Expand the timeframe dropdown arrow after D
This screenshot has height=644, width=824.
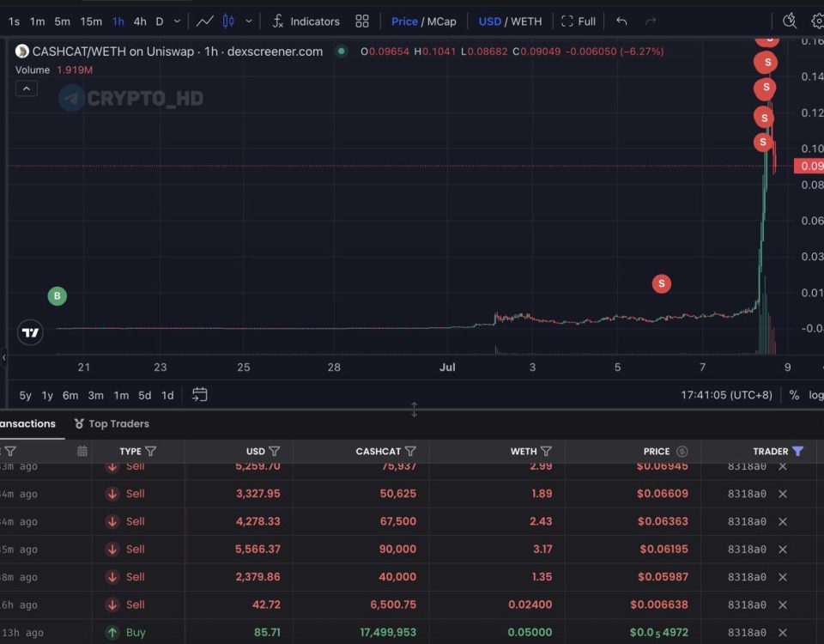(177, 21)
